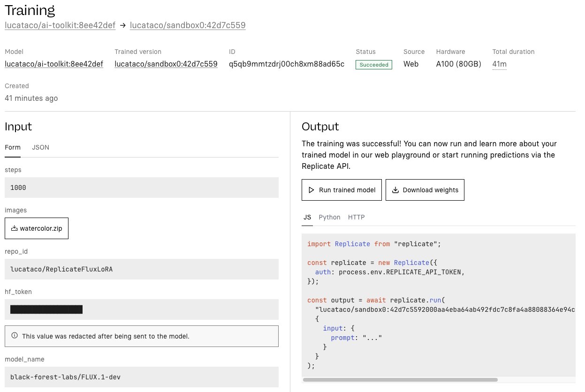This screenshot has width=585, height=392.
Task: Click the Output section heading
Action: pyautogui.click(x=320, y=126)
